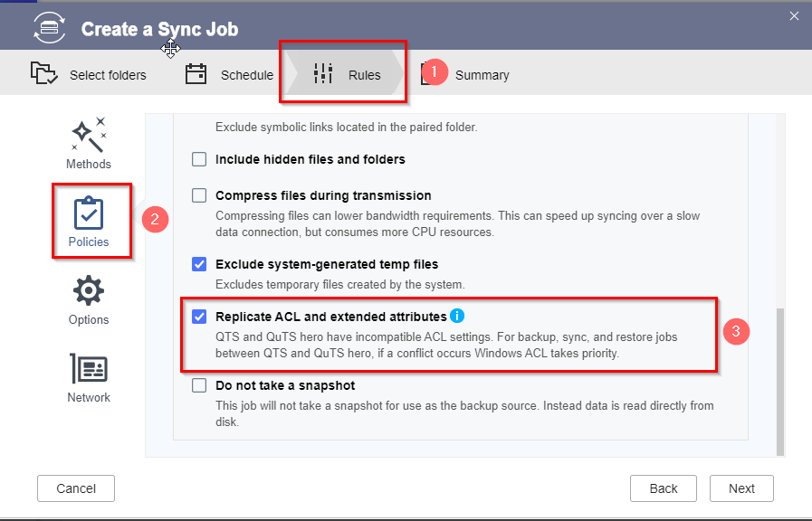Click the Next button

[741, 488]
